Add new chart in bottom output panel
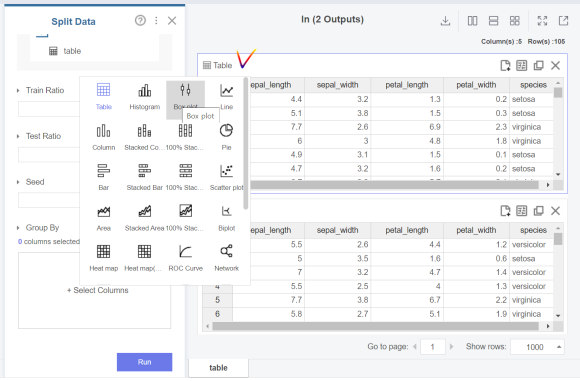The image size is (580, 381). click(x=505, y=211)
